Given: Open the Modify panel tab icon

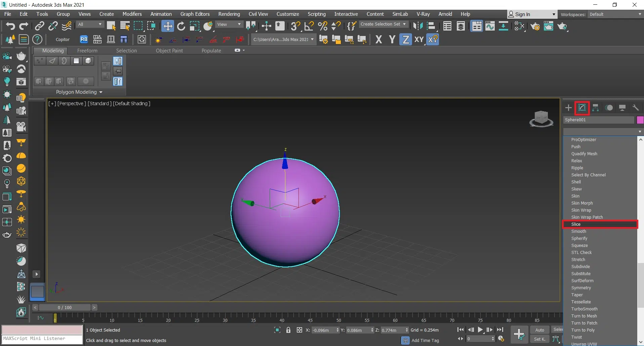Looking at the screenshot, I should (x=582, y=108).
